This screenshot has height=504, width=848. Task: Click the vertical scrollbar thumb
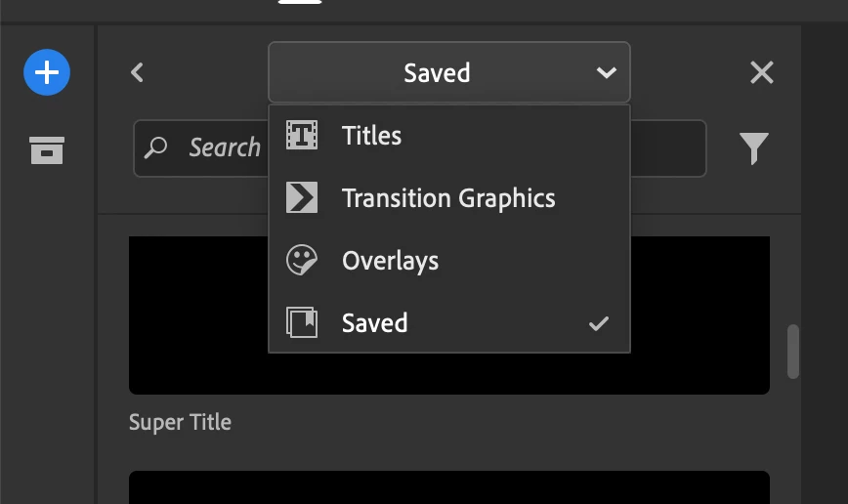point(793,352)
